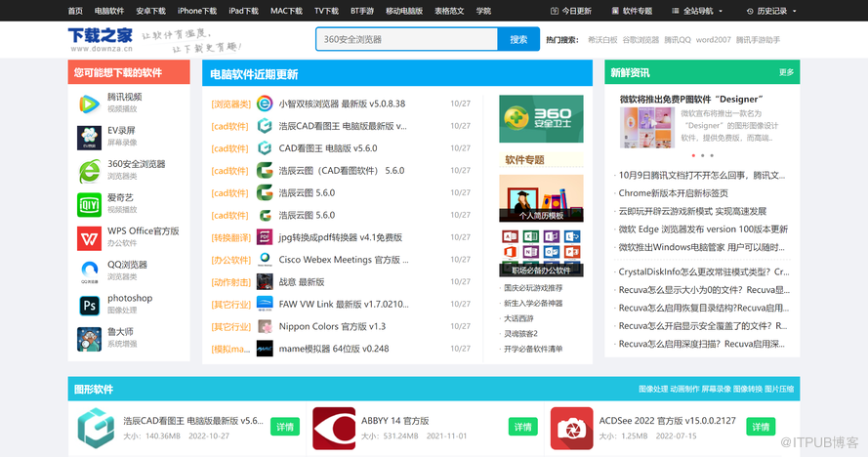The height and width of the screenshot is (457, 868).
Task: Open 开学必备软件清单 topic
Action: [532, 349]
